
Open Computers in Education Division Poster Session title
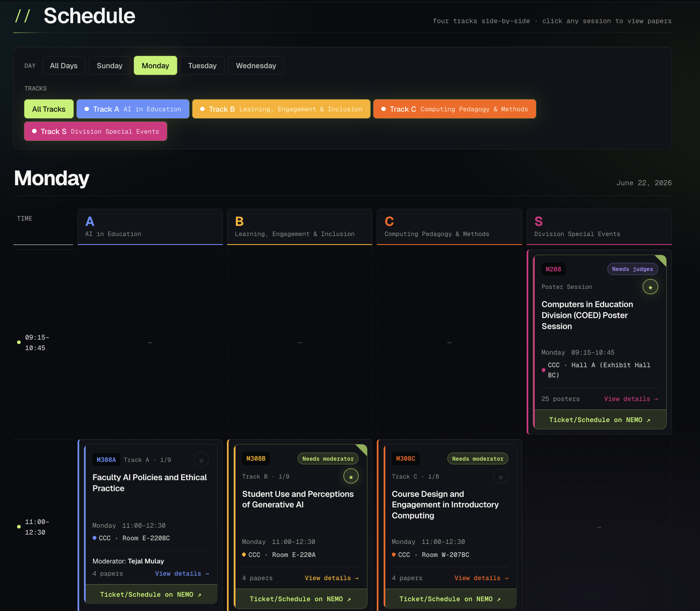[x=587, y=315]
